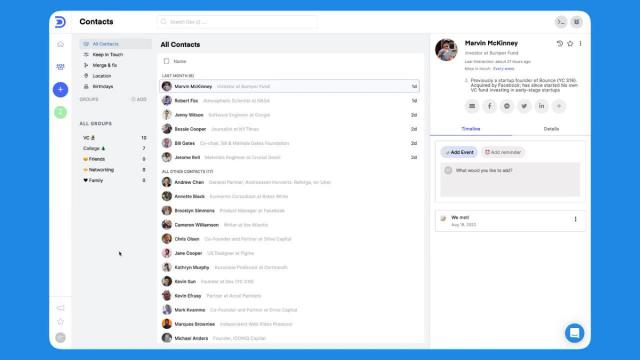640x360 pixels.
Task: Switch to the Timeline tab
Action: tap(471, 129)
